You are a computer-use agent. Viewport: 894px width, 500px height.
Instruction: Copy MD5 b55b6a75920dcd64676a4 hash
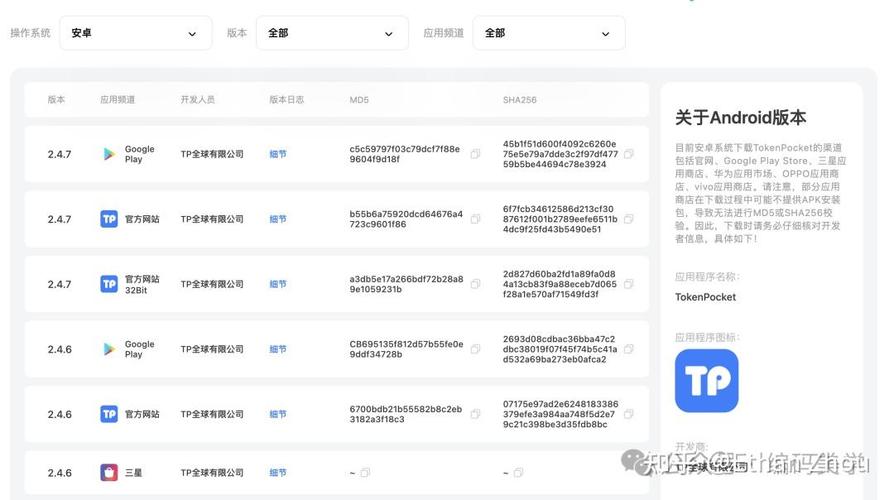point(475,219)
